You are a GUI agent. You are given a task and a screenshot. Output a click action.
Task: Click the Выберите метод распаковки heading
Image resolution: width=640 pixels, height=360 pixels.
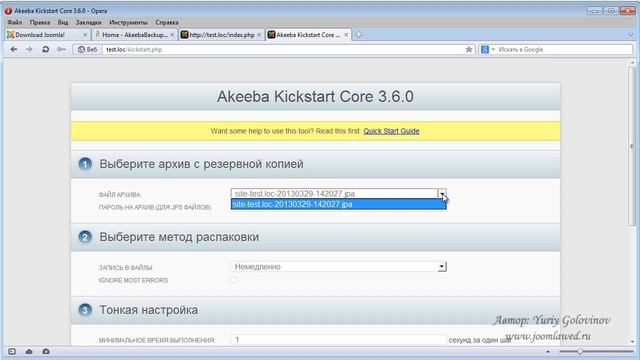click(179, 237)
